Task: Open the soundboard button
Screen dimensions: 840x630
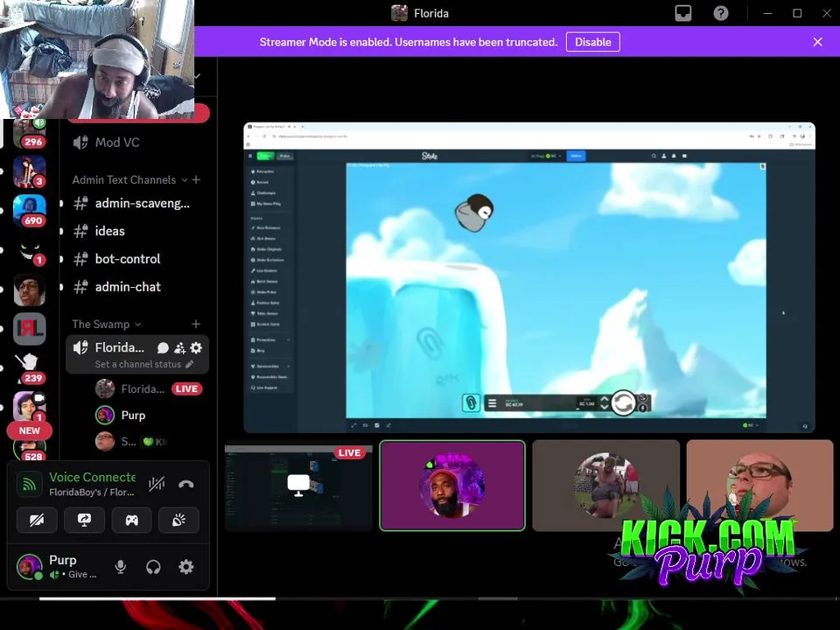Action: point(178,520)
